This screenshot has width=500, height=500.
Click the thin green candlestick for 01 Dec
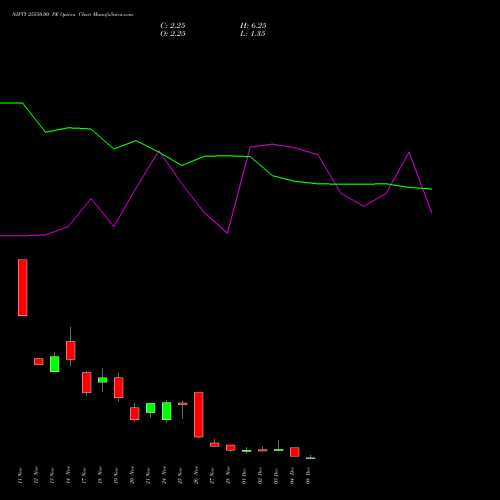click(x=247, y=451)
